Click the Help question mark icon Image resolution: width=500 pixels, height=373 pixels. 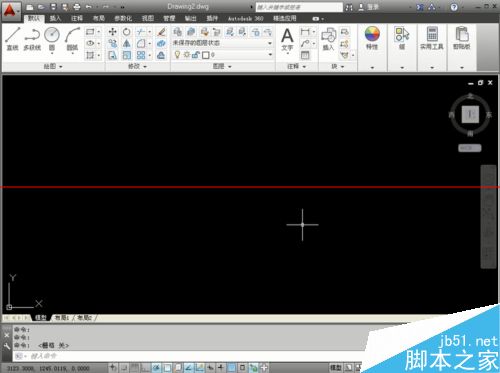pyautogui.click(x=454, y=7)
